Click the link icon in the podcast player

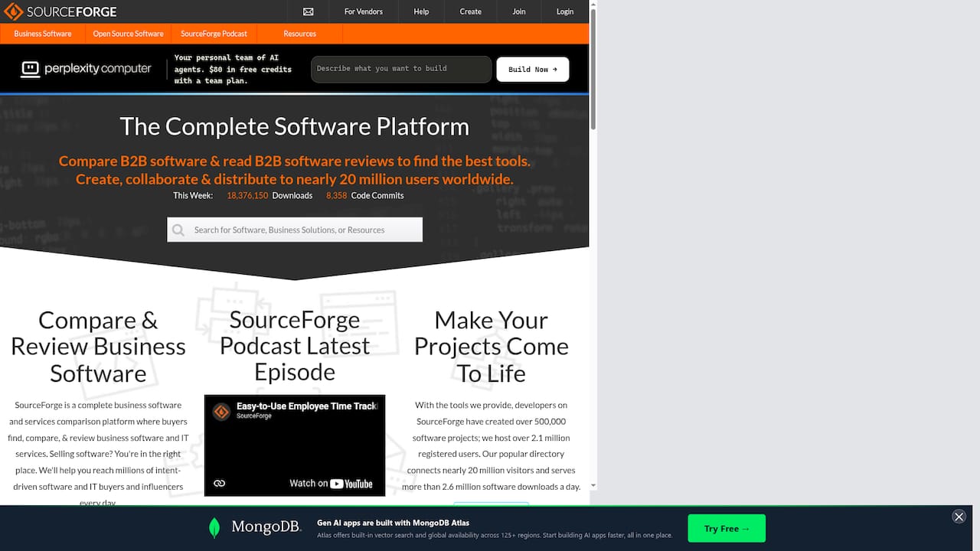coord(220,483)
